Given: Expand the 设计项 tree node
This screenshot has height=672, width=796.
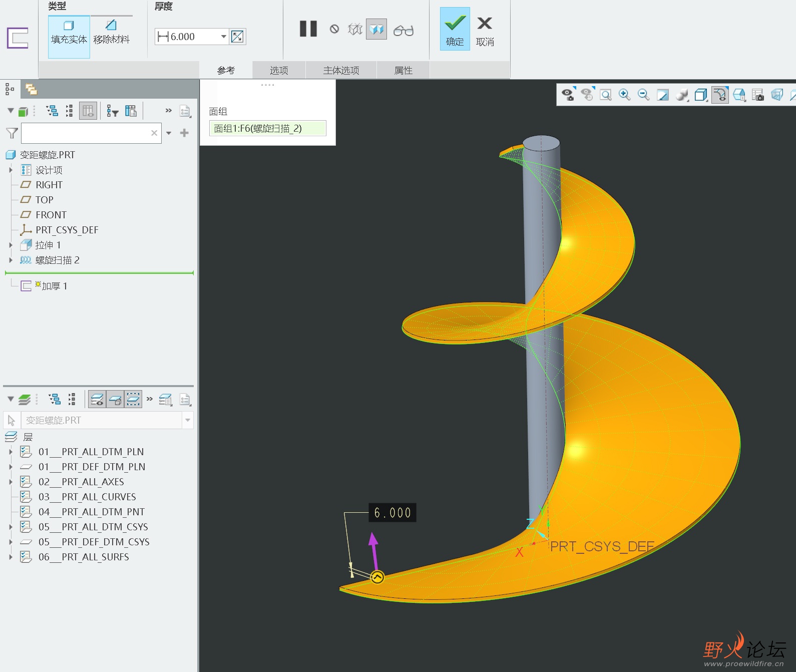Looking at the screenshot, I should pos(11,170).
